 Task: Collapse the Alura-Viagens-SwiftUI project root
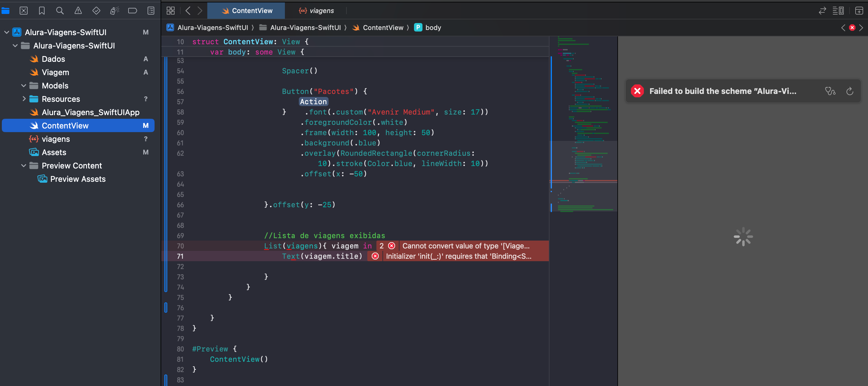coord(6,32)
